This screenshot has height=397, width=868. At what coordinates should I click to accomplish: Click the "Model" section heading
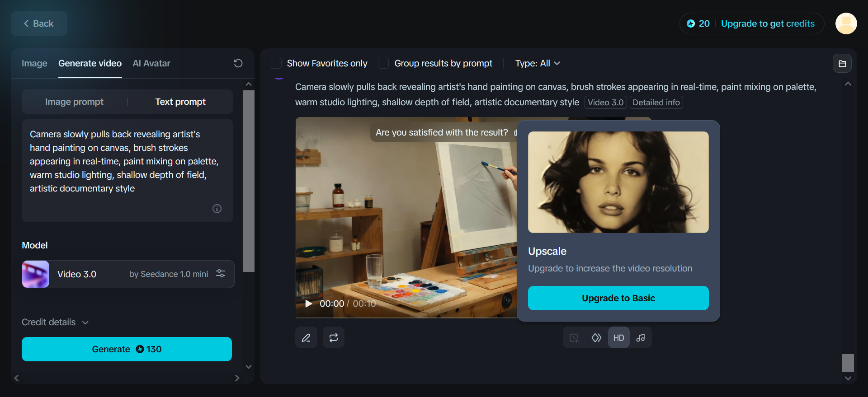coord(35,245)
